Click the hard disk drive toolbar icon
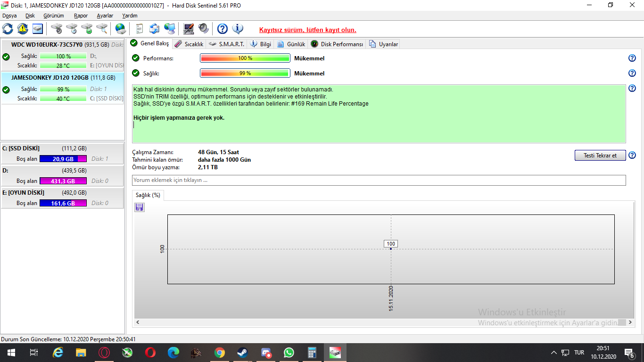Viewport: 644px width, 362px height. click(37, 29)
